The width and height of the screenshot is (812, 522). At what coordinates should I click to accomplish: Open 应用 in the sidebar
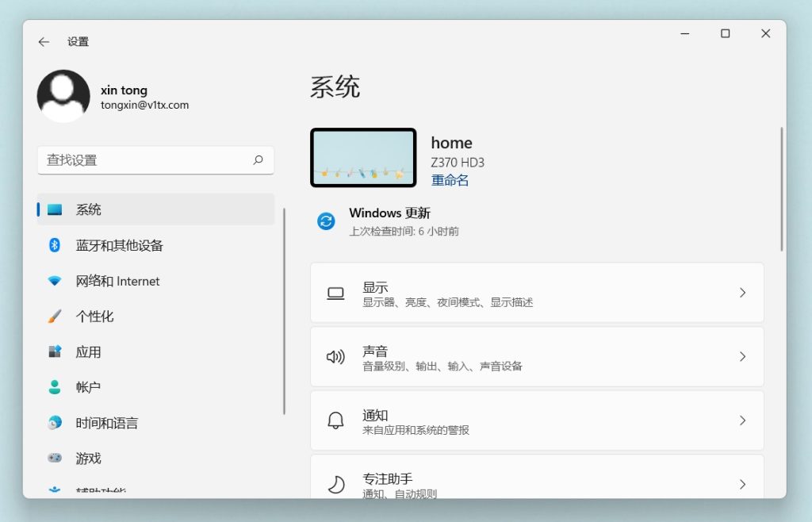(155, 351)
